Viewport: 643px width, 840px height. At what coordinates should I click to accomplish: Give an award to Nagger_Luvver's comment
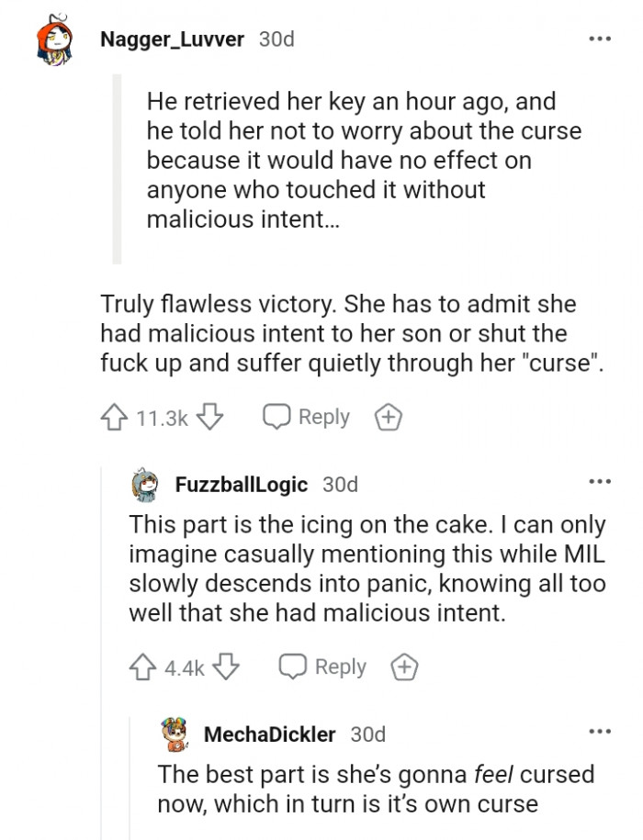coord(388,416)
